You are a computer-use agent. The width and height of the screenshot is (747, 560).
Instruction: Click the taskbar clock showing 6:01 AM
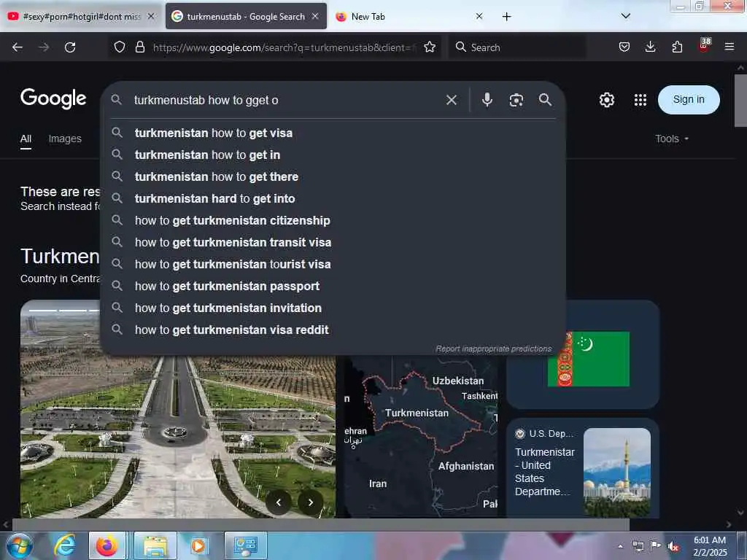coord(709,546)
